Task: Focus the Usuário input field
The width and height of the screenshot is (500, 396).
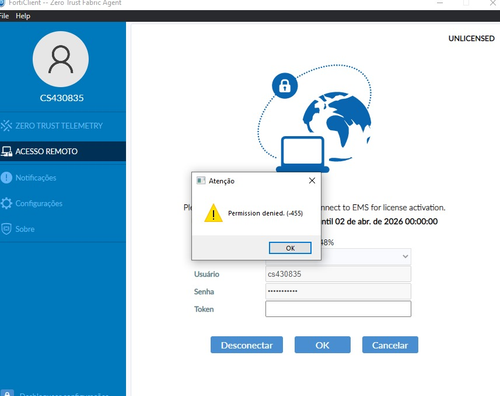Action: pos(338,274)
